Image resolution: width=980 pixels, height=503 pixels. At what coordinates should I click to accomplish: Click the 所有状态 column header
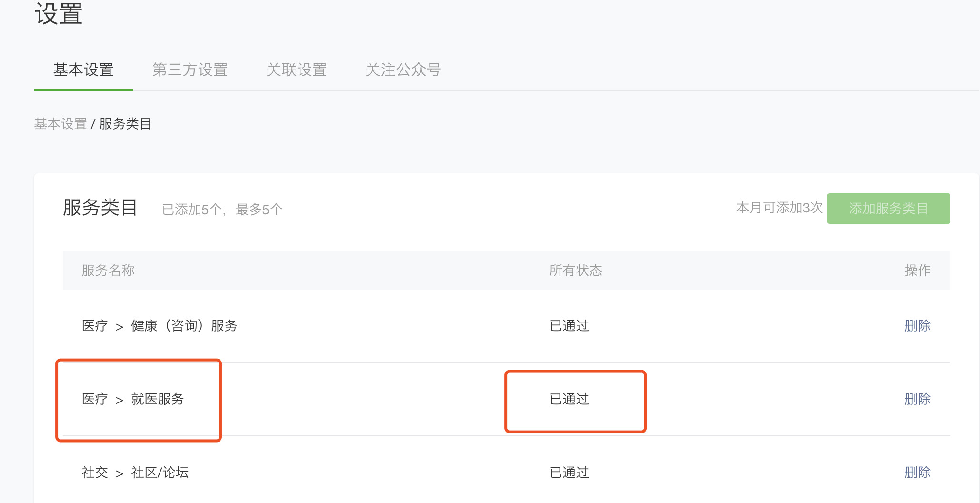575,271
